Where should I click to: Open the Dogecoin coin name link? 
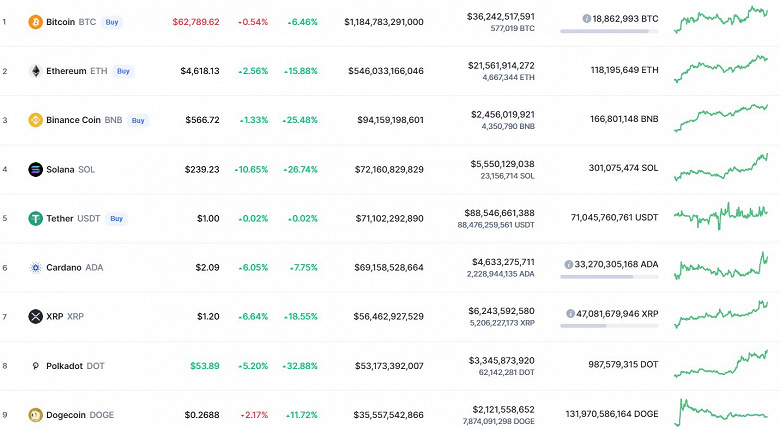66,415
